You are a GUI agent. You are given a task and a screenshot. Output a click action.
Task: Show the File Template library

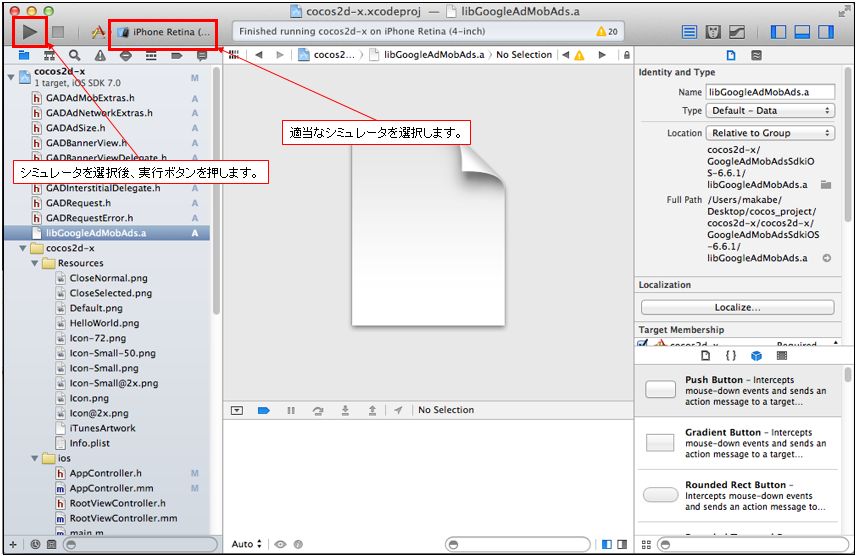tap(706, 356)
